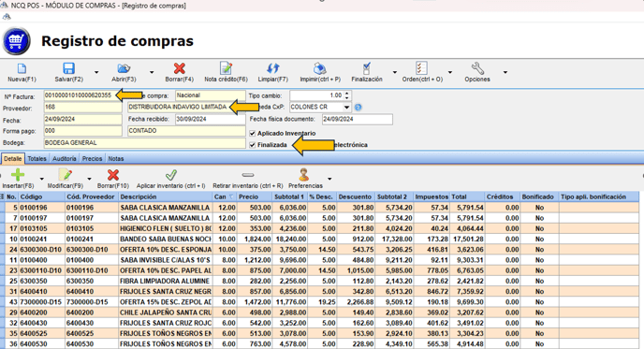
Task: Sort by the Can column header
Action: (225, 196)
